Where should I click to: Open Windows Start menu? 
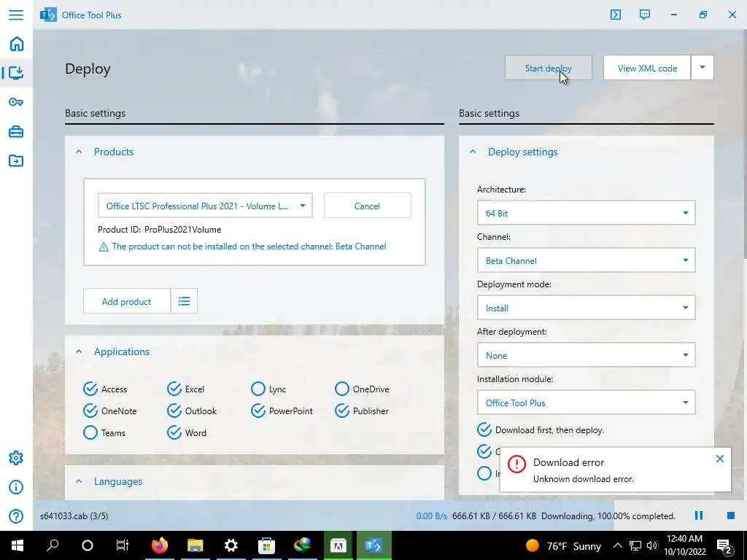[18, 545]
